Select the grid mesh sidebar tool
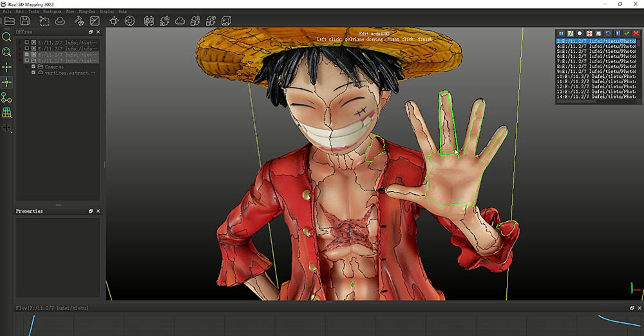Screen dimensions: 644x336 6,112
